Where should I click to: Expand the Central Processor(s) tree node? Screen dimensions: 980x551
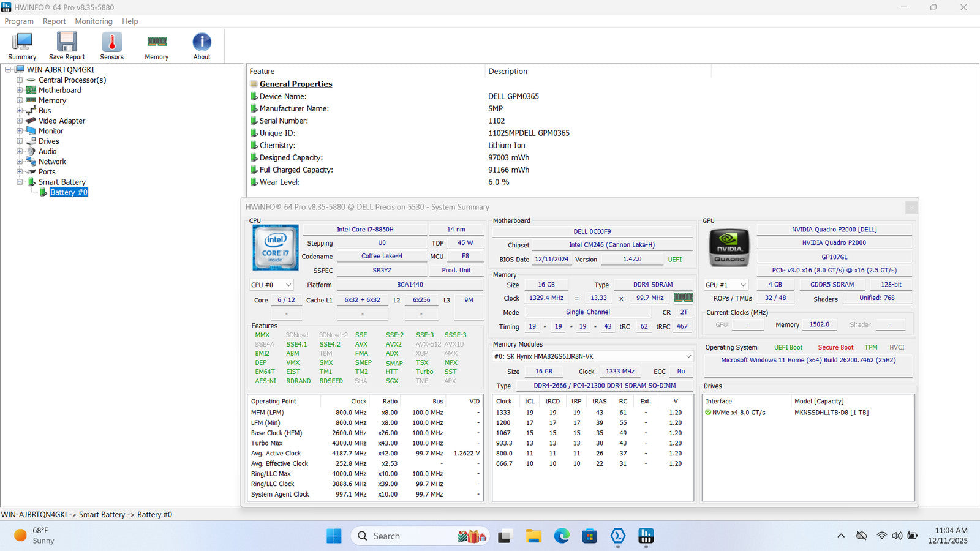point(20,80)
